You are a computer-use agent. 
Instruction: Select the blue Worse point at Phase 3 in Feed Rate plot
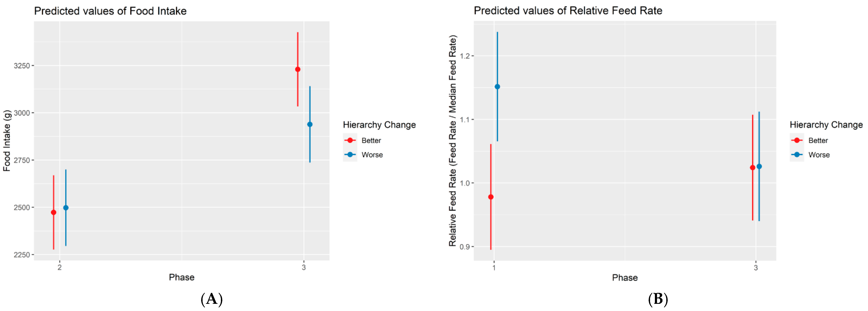[759, 166]
